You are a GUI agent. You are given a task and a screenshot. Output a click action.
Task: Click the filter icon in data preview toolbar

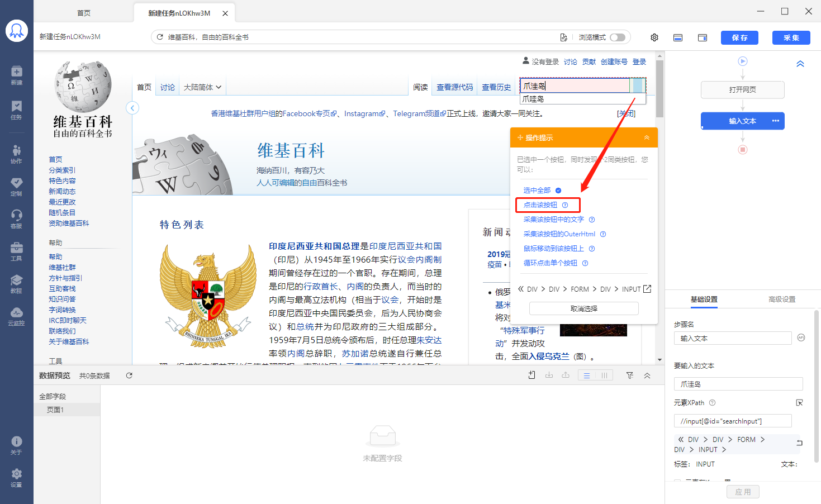coord(630,375)
